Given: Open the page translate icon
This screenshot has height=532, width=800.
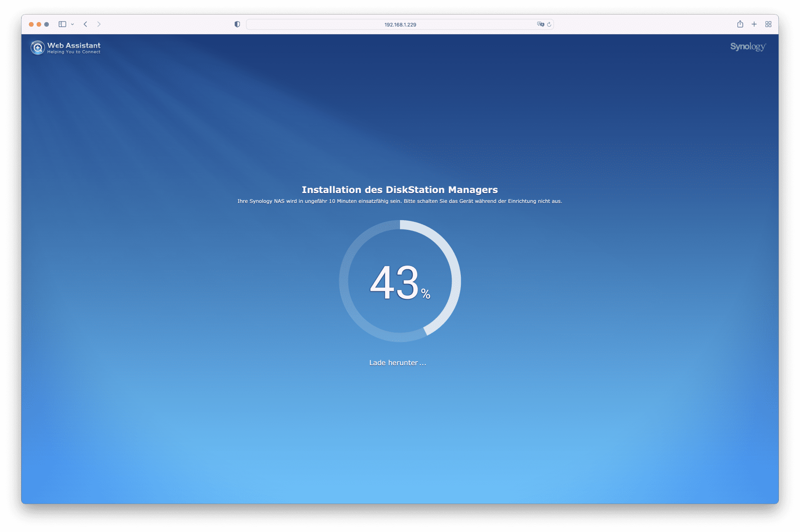Looking at the screenshot, I should [x=540, y=24].
